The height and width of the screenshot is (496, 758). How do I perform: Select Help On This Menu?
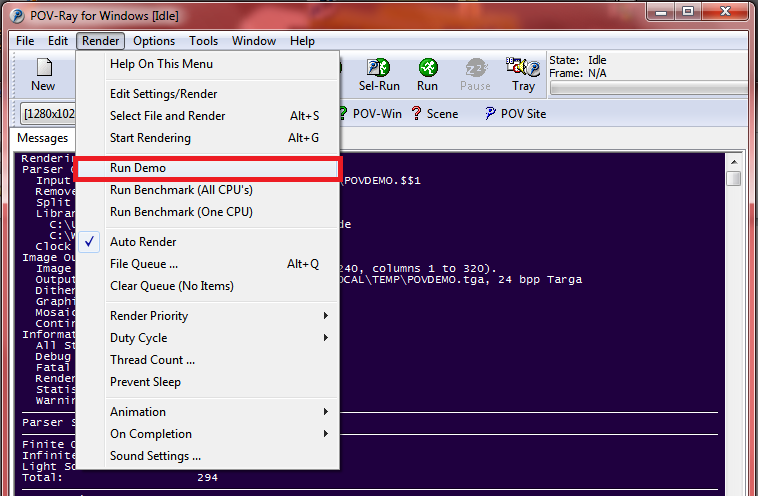click(x=208, y=64)
